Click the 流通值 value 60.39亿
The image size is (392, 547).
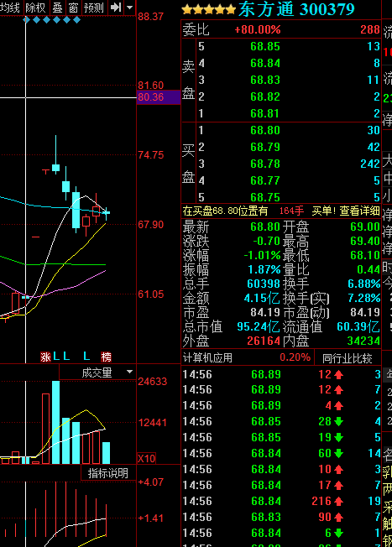click(358, 327)
